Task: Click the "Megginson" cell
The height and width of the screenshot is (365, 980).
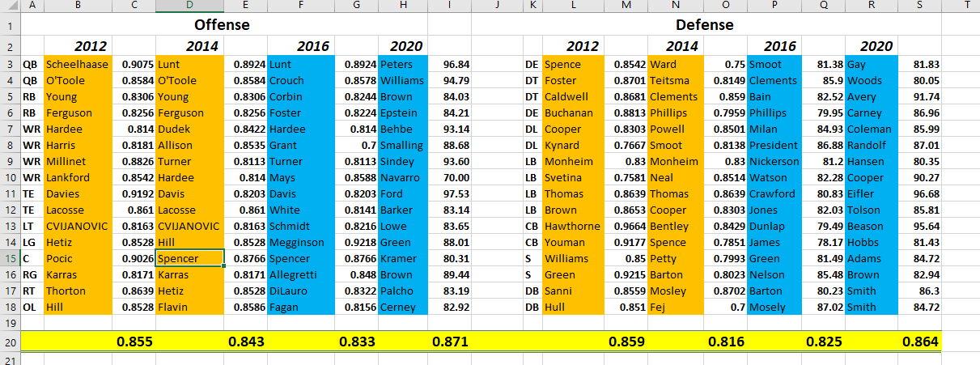Action: point(297,243)
